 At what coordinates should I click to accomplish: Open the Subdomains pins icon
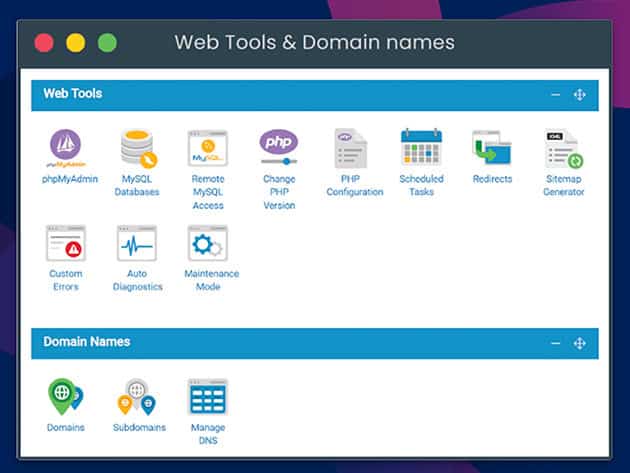point(137,397)
